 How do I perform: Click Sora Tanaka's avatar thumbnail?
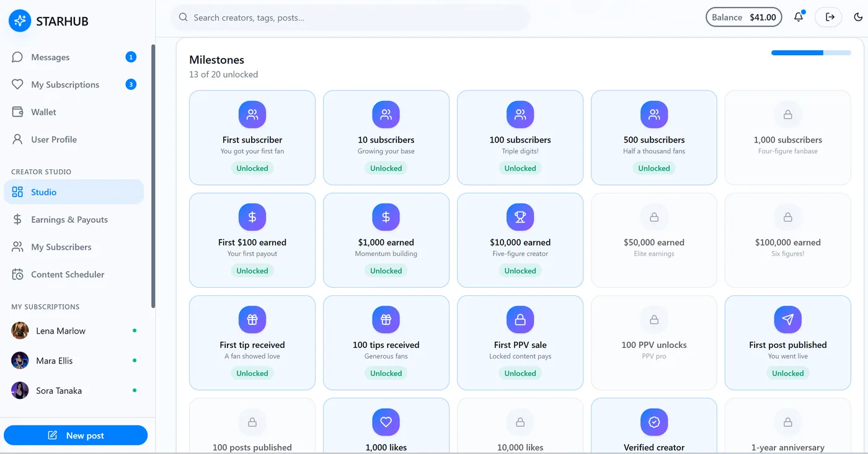pyautogui.click(x=20, y=391)
